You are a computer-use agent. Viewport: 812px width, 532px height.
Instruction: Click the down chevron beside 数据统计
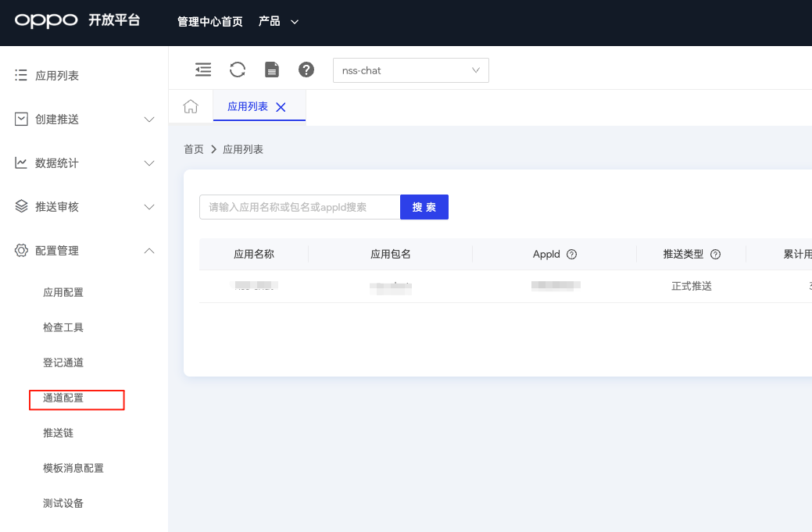(149, 163)
